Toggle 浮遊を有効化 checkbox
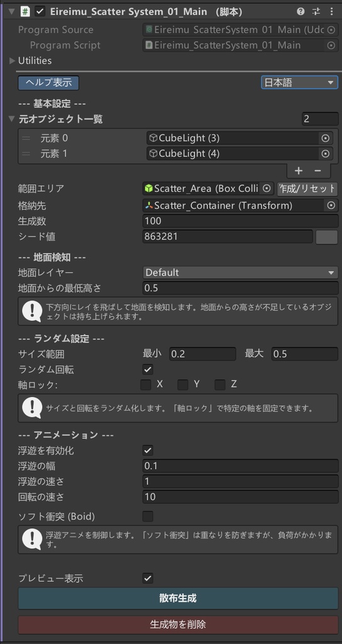Image resolution: width=342 pixels, height=644 pixels. tap(148, 450)
